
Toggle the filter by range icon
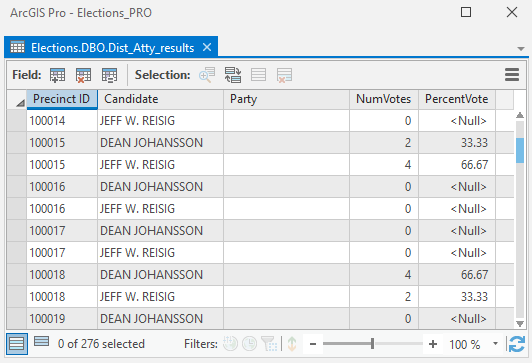[269, 344]
